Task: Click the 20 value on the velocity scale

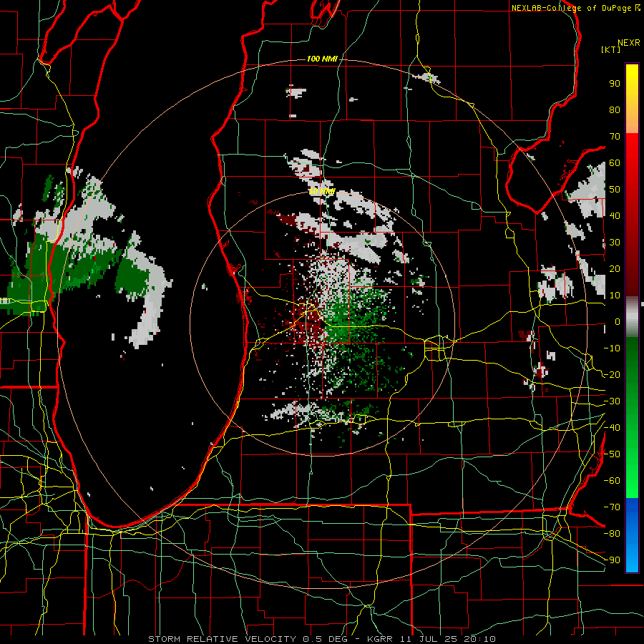Action: pos(615,269)
